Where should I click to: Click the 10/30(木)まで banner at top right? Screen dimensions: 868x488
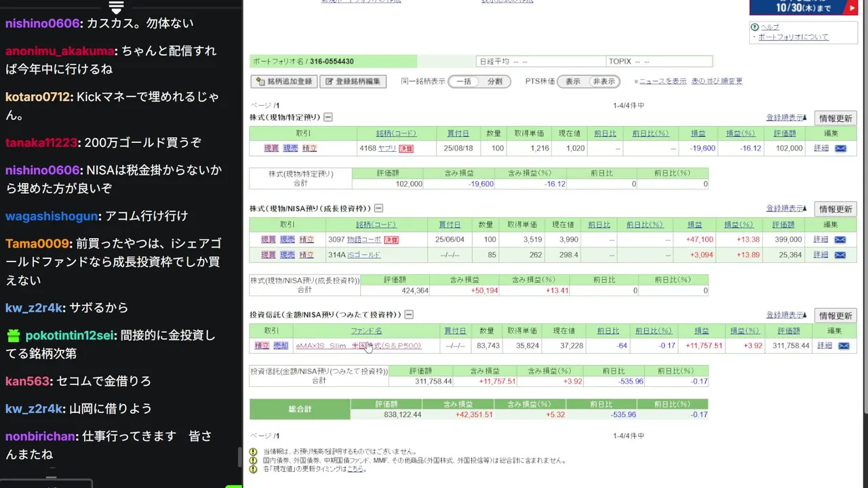coord(804,7)
